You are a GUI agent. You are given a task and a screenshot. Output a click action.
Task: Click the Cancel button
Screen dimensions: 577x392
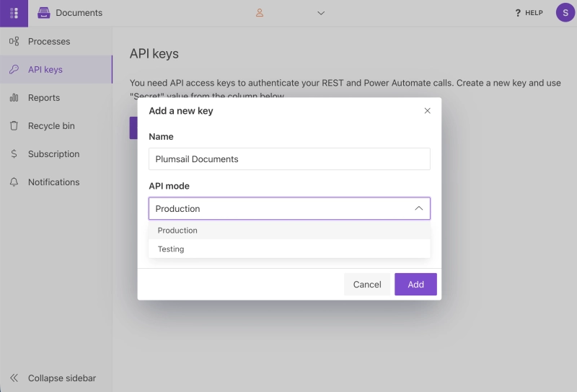pyautogui.click(x=367, y=284)
